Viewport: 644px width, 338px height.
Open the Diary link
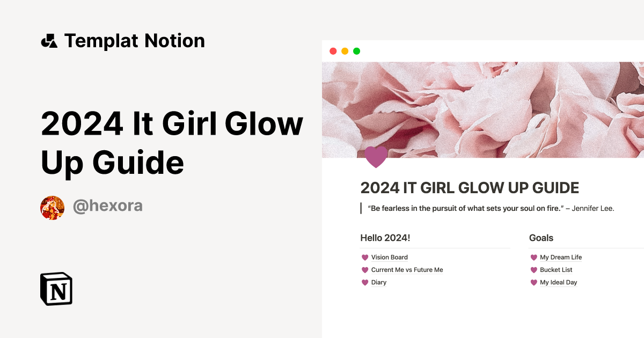(379, 282)
